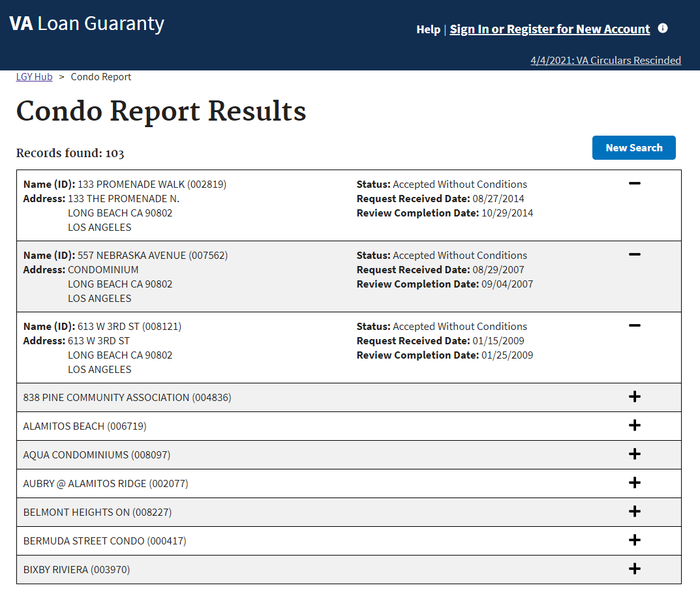This screenshot has width=700, height=594.
Task: Select Alamitos Beach (006719) row title
Action: point(85,426)
